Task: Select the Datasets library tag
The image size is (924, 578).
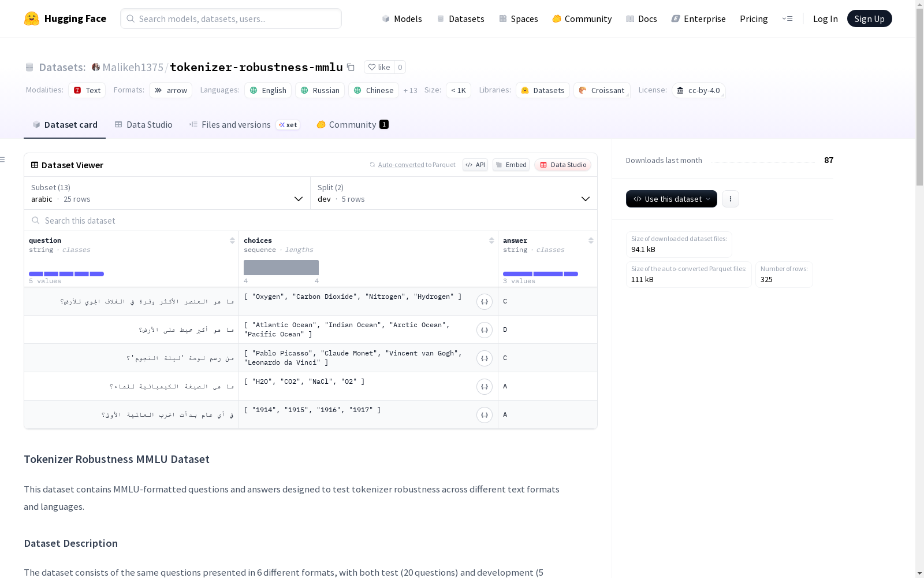Action: point(543,90)
